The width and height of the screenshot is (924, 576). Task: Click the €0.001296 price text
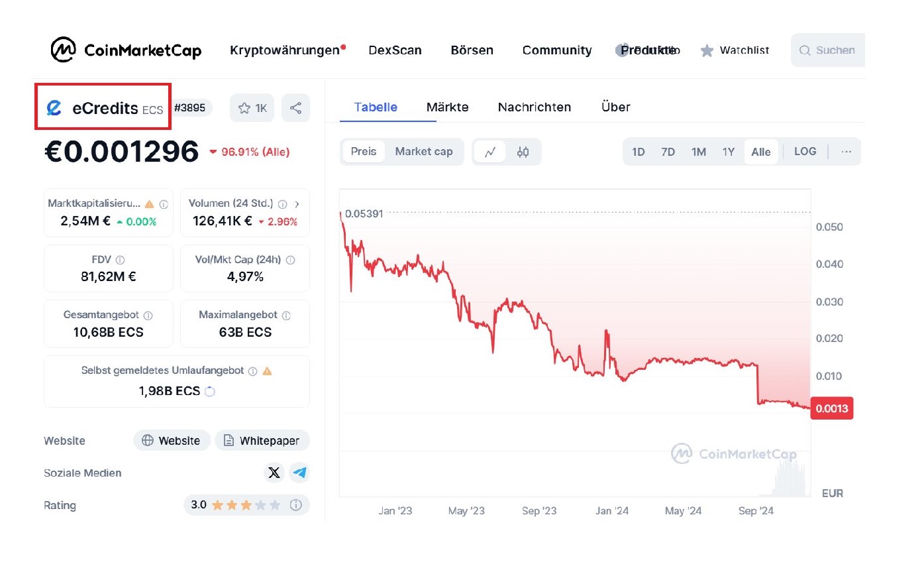pyautogui.click(x=121, y=152)
